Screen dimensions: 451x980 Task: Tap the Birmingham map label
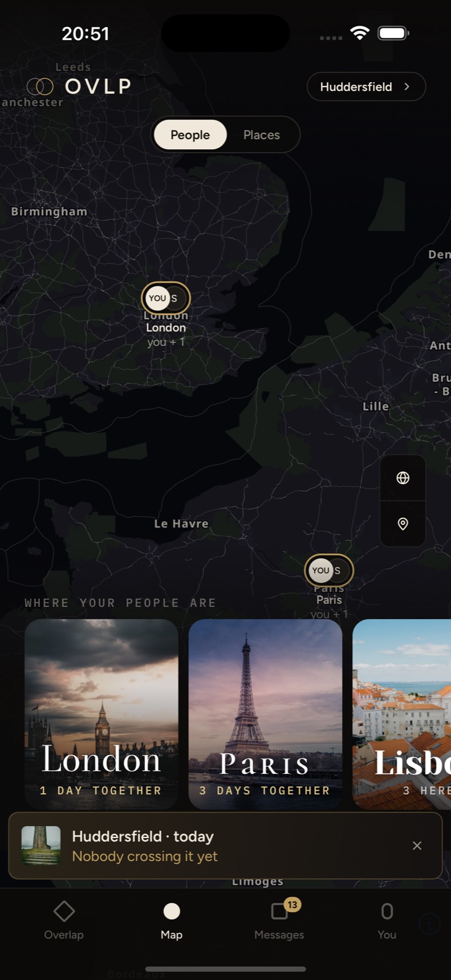coord(49,211)
